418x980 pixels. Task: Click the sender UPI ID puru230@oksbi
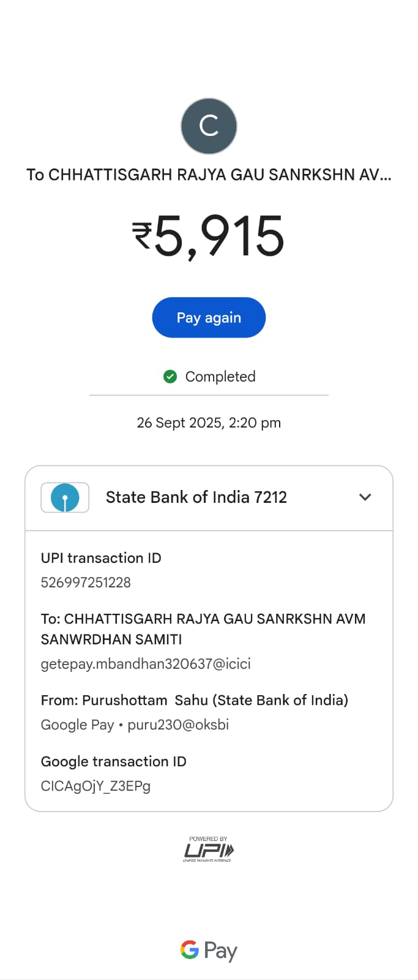[178, 725]
